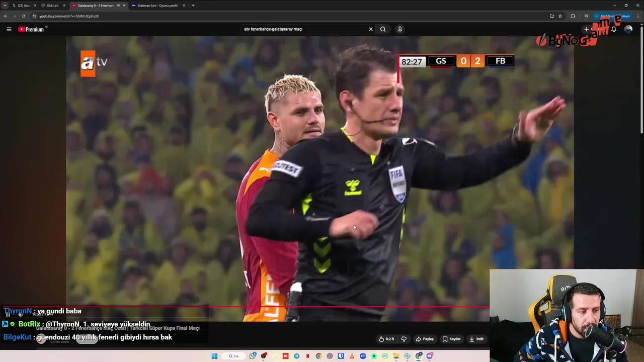Mute audio on the Galatasaray tab
644x362 pixels.
pos(118,6)
